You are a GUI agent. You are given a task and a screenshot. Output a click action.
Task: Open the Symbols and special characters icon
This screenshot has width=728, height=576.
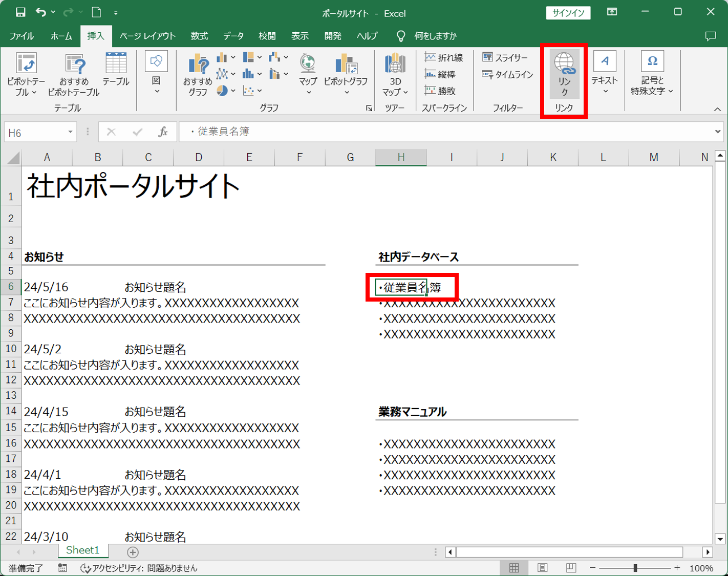click(x=652, y=62)
